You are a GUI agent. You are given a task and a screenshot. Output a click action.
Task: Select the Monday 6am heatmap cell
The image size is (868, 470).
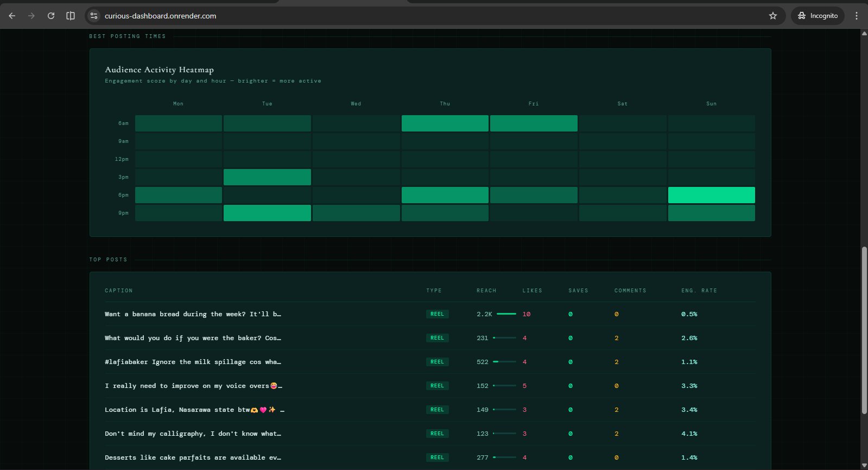pyautogui.click(x=179, y=123)
